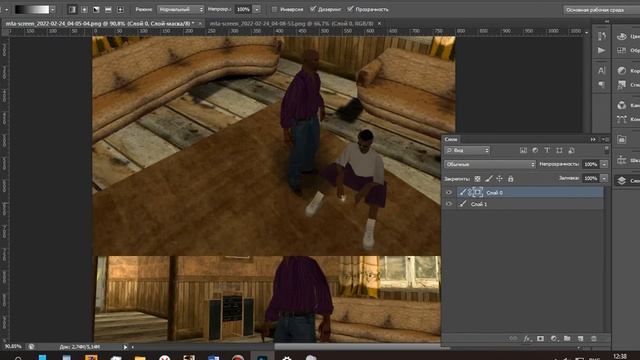Image resolution: width=640 pixels, height=360 pixels.
Task: Open the Color panel
Action: point(627,36)
